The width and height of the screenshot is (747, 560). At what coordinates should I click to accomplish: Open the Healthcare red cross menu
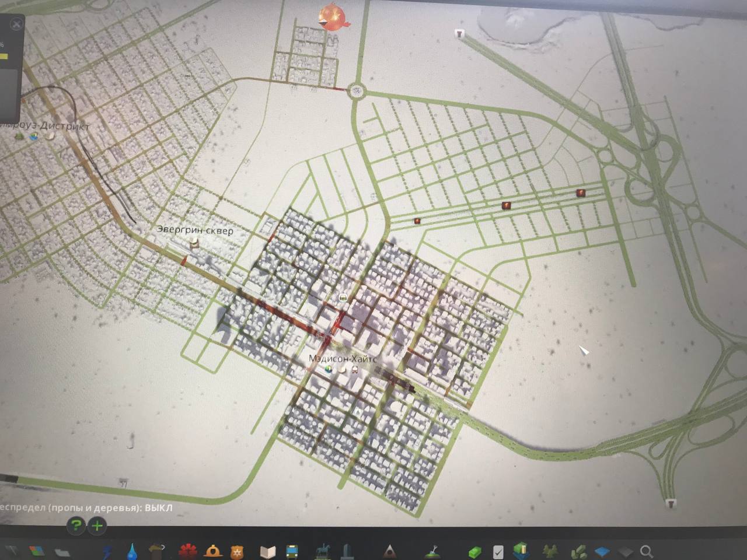[x=188, y=551]
